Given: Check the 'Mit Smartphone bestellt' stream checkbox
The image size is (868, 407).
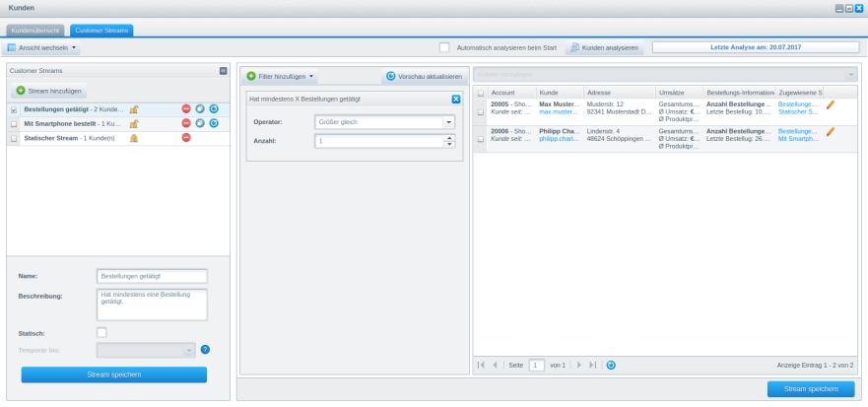Looking at the screenshot, I should click(14, 124).
